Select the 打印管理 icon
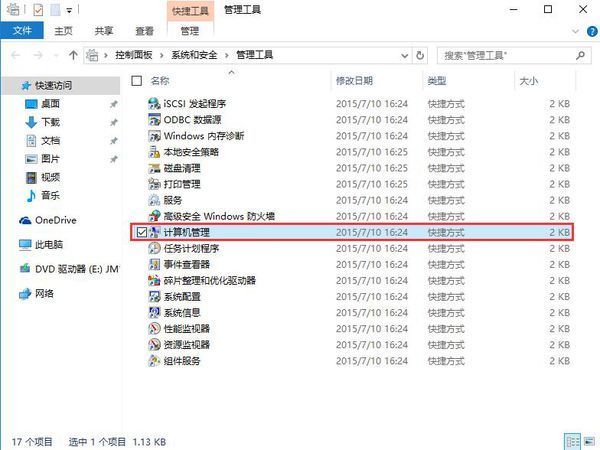The image size is (600, 450). (154, 184)
